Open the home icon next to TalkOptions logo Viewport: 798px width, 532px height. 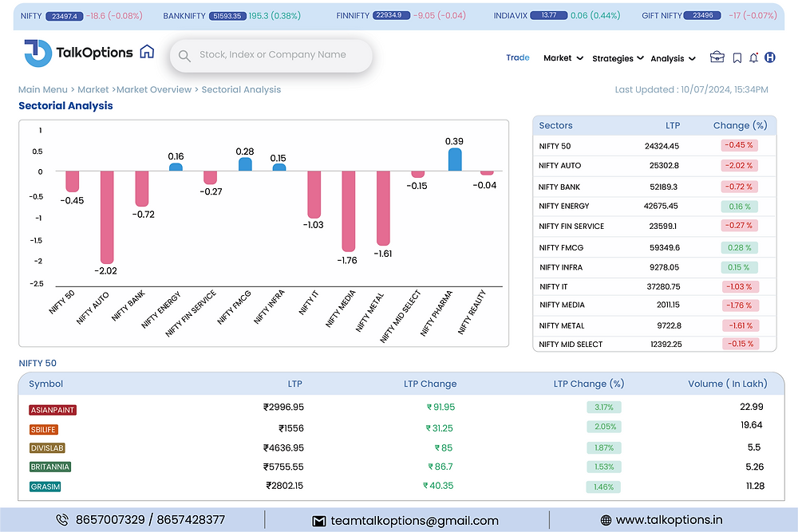click(147, 51)
